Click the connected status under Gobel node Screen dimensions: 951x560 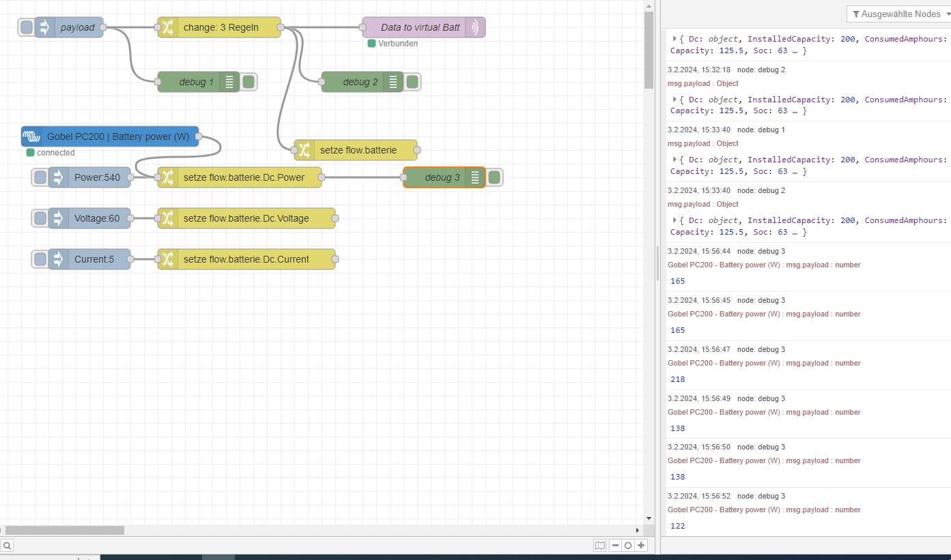56,153
